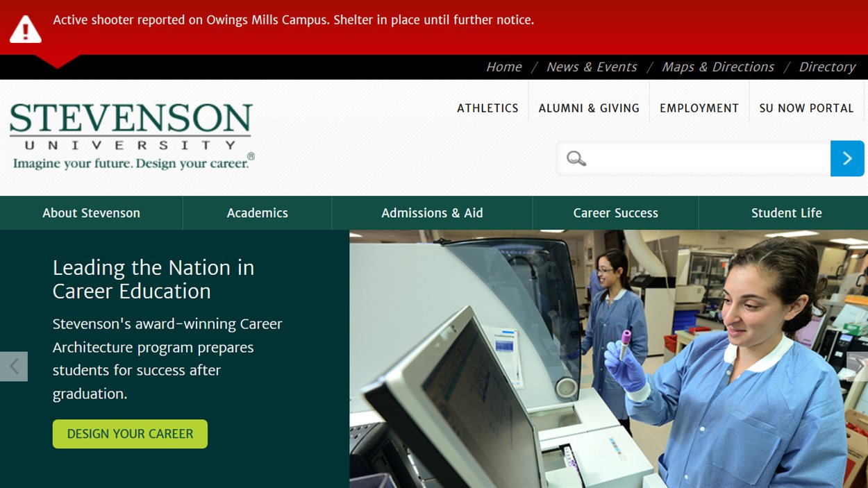Open the Home link in the top bar
Screen dimensions: 868x488
point(503,67)
